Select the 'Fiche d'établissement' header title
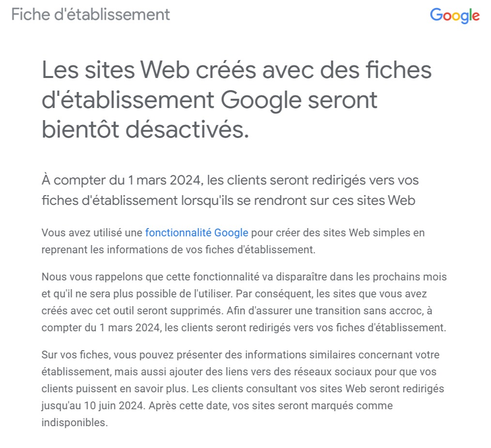This screenshot has height=448, width=491. [x=91, y=15]
